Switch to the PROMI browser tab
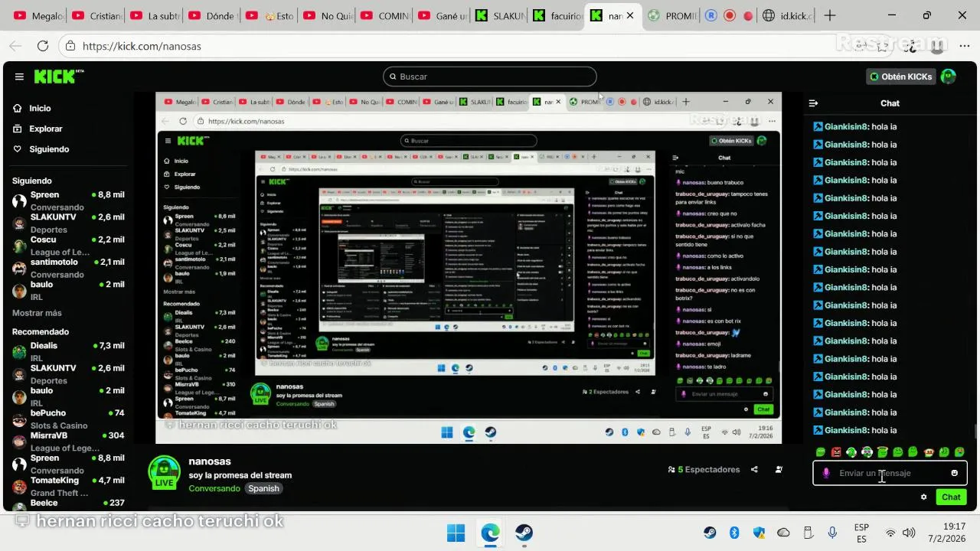This screenshot has width=980, height=551. click(672, 15)
